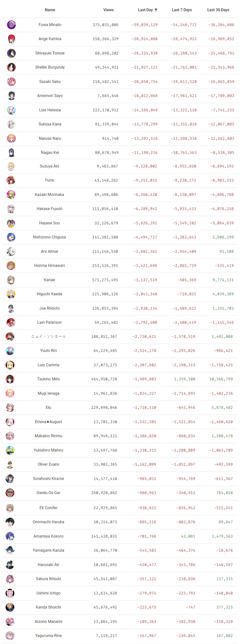Image resolution: width=240 pixels, height=644 pixels.
Task: Open Fuwa Minato's avatar thumbnail
Action: click(x=11, y=25)
